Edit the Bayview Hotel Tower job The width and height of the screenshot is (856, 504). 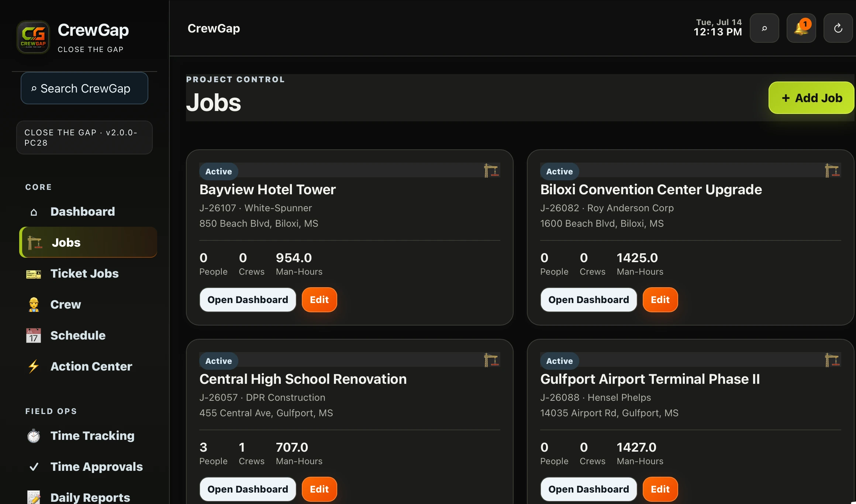(x=319, y=300)
